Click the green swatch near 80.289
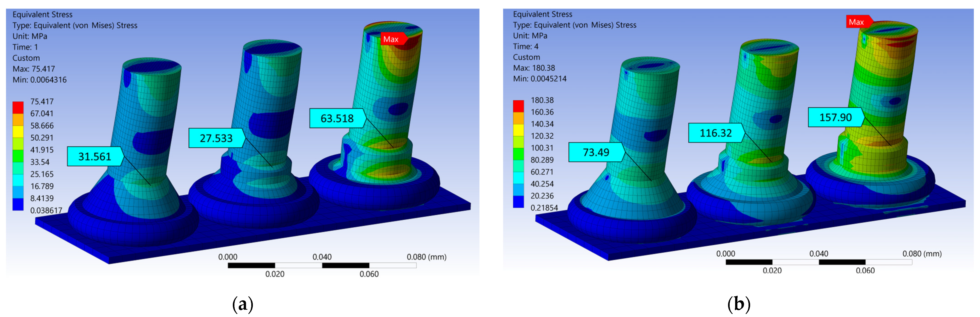This screenshot has width=980, height=317. click(x=518, y=154)
